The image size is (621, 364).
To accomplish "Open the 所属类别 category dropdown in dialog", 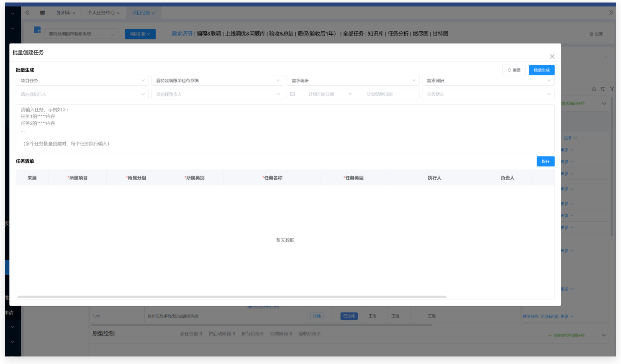I will [488, 81].
